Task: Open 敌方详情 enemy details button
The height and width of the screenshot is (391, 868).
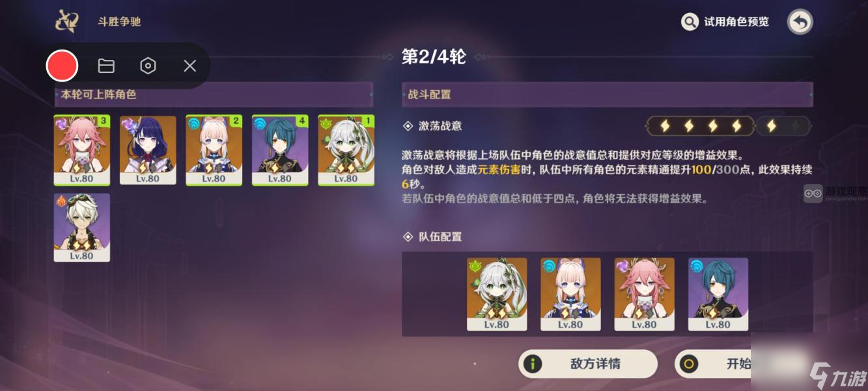Action: [x=588, y=364]
